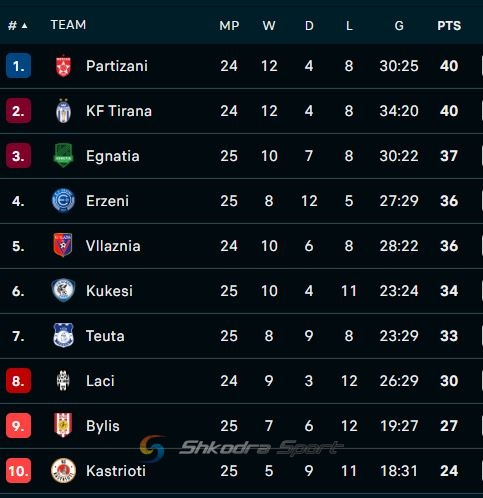Screen dimensions: 483x498
Task: Click the red position 10 badge
Action: pyautogui.click(x=18, y=471)
